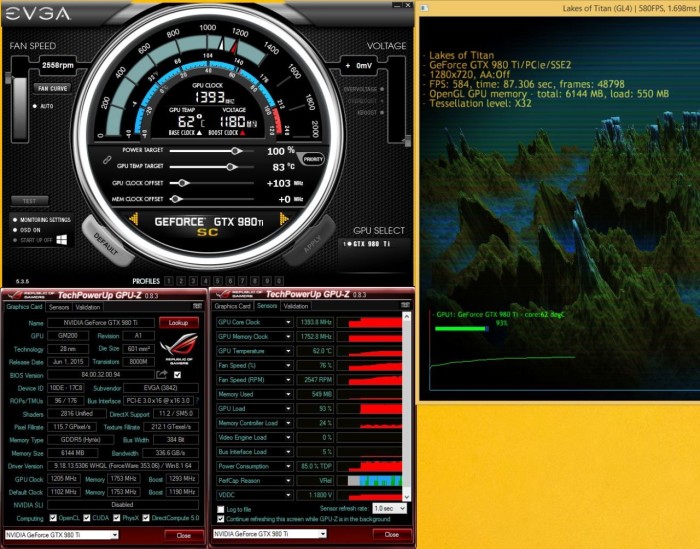Screen dimensions: 700x549
Task: Click the Republic of Gamers logo in GPU-Z
Action: (x=179, y=349)
